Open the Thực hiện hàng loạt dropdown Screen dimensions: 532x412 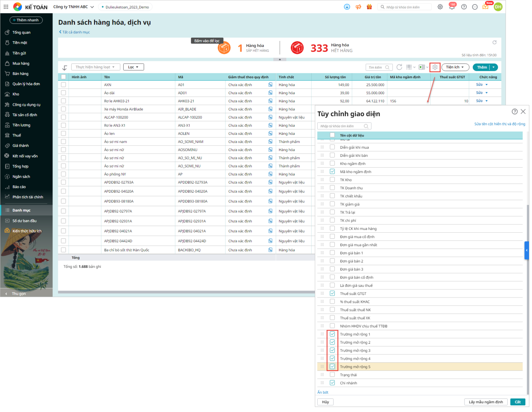pos(95,67)
